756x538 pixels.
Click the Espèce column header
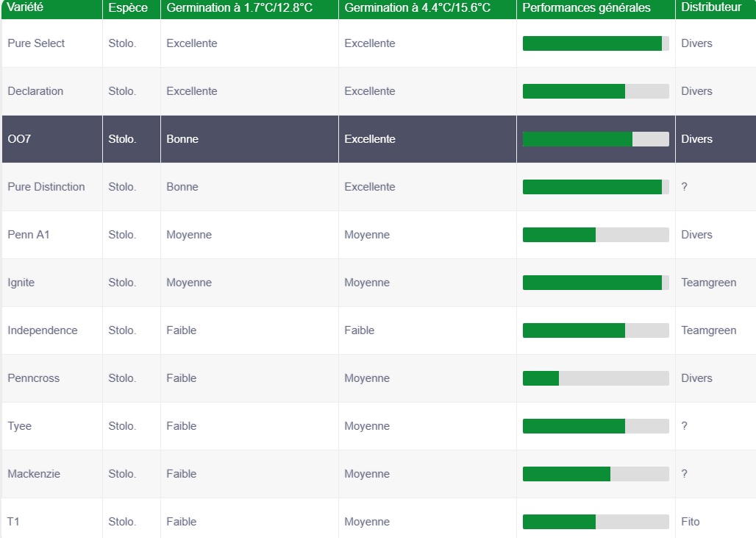point(128,8)
